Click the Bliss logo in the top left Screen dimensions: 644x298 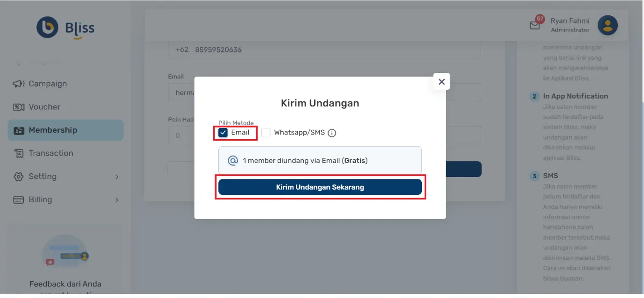tap(65, 27)
